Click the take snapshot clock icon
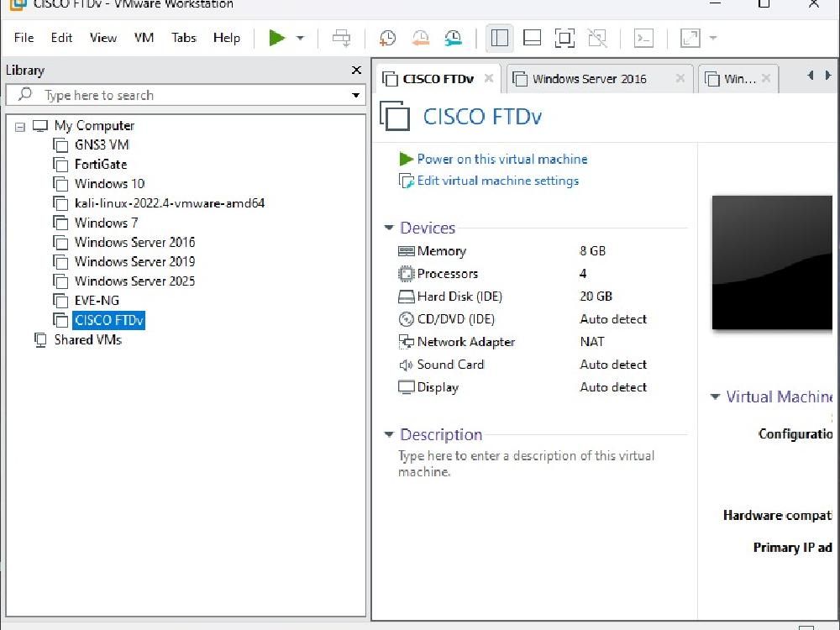 coord(387,38)
